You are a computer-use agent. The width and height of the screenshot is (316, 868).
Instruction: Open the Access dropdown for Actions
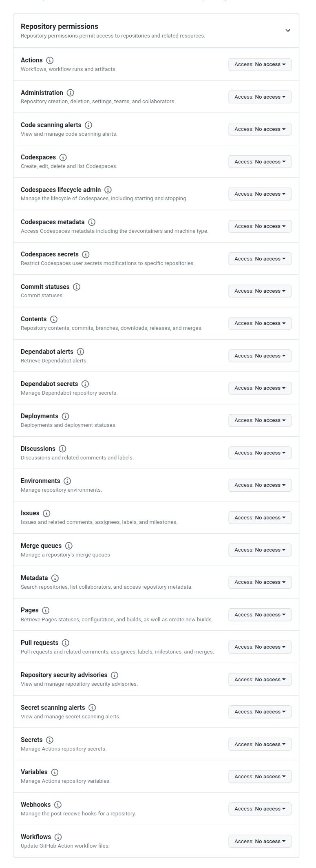coord(260,64)
